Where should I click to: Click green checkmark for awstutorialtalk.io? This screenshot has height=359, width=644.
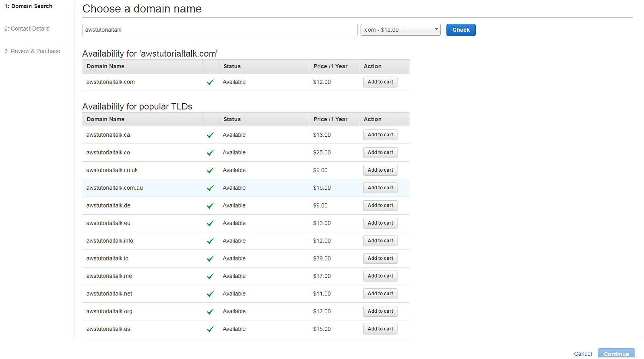pos(210,259)
